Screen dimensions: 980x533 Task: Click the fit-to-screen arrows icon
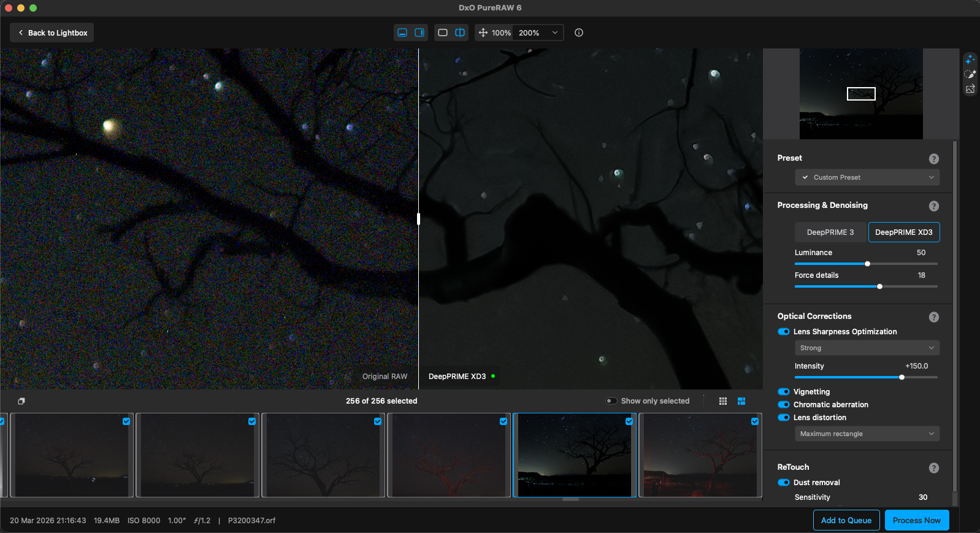483,33
